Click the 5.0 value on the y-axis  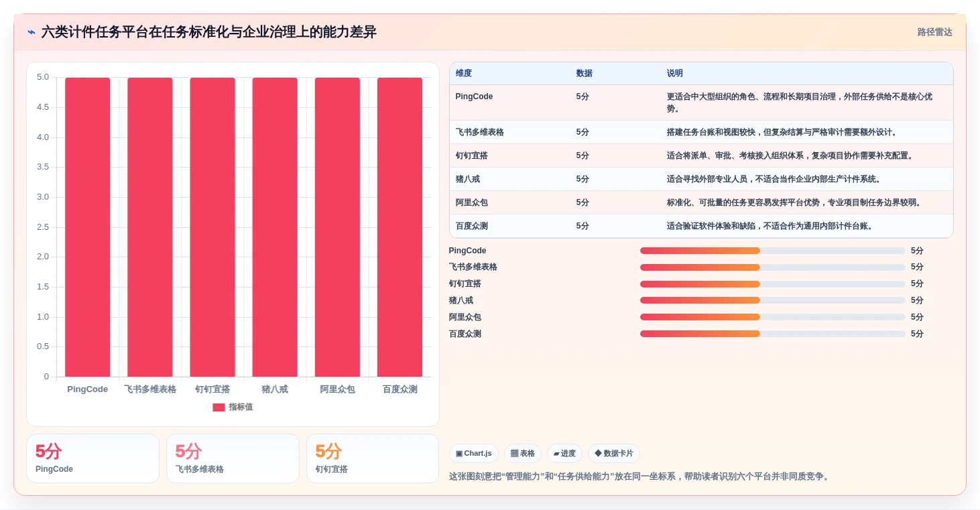tap(43, 77)
